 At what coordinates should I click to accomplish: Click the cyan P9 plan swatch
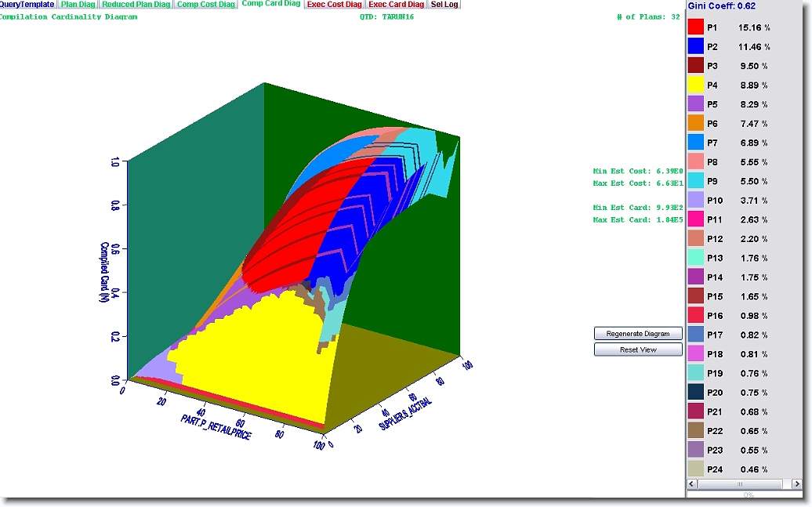(x=696, y=181)
